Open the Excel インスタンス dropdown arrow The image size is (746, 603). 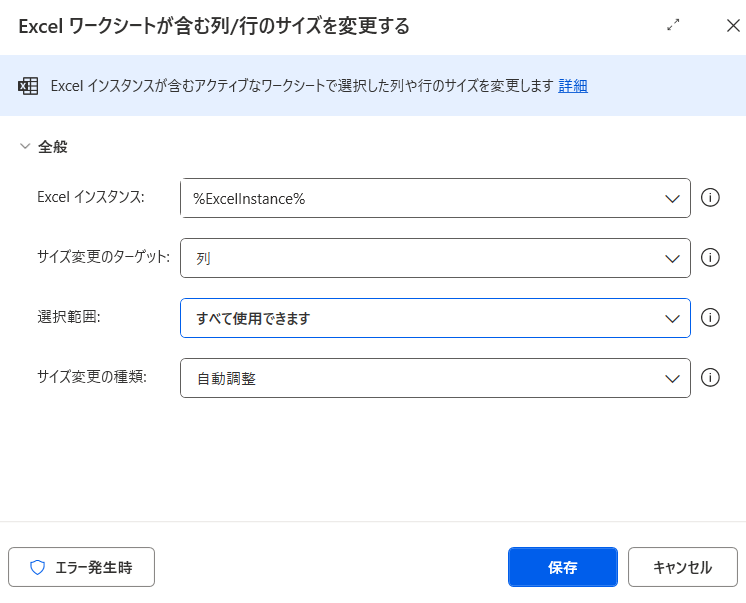672,198
